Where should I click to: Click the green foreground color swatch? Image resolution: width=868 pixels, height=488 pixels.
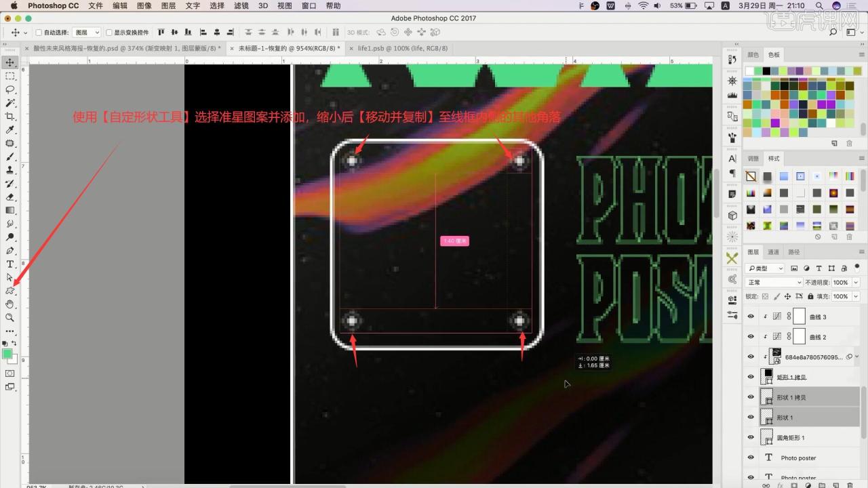point(7,354)
